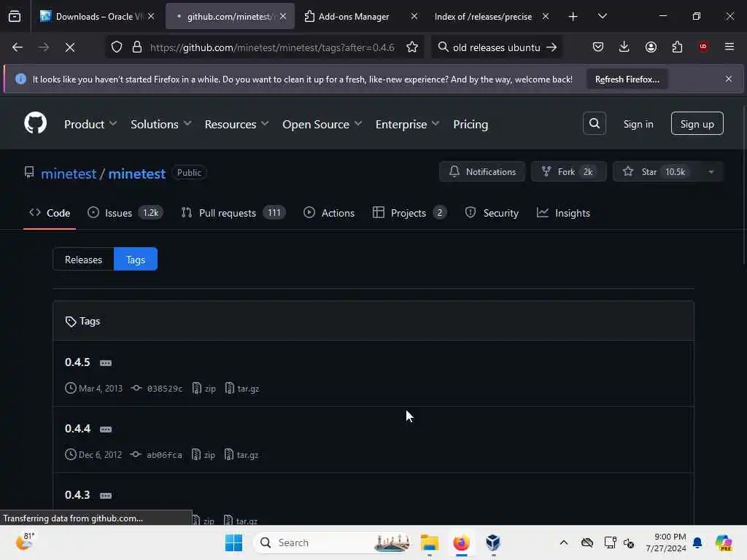
Task: Open the extensions puzzle icon
Action: pos(677,47)
